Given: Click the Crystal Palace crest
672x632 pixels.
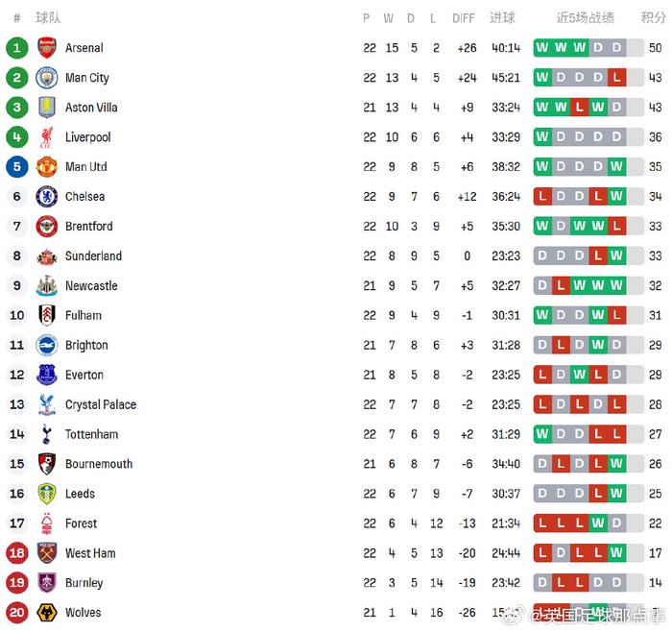Looking at the screenshot, I should [x=46, y=405].
